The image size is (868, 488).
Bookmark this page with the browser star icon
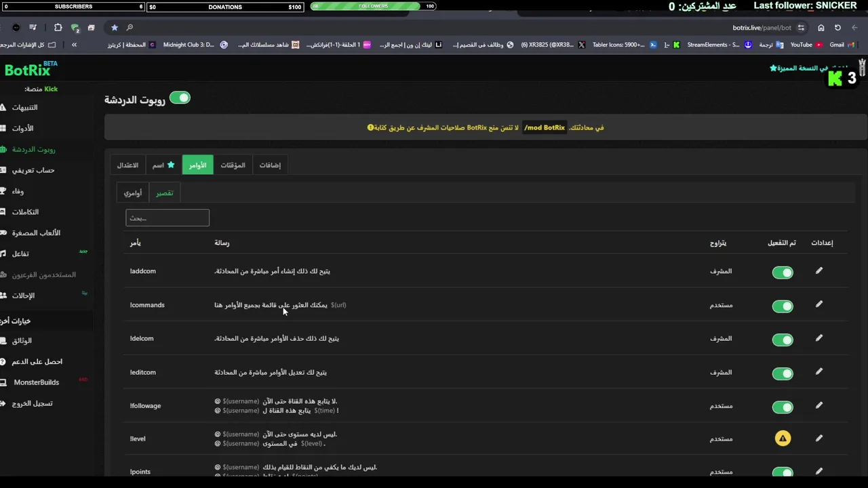114,28
